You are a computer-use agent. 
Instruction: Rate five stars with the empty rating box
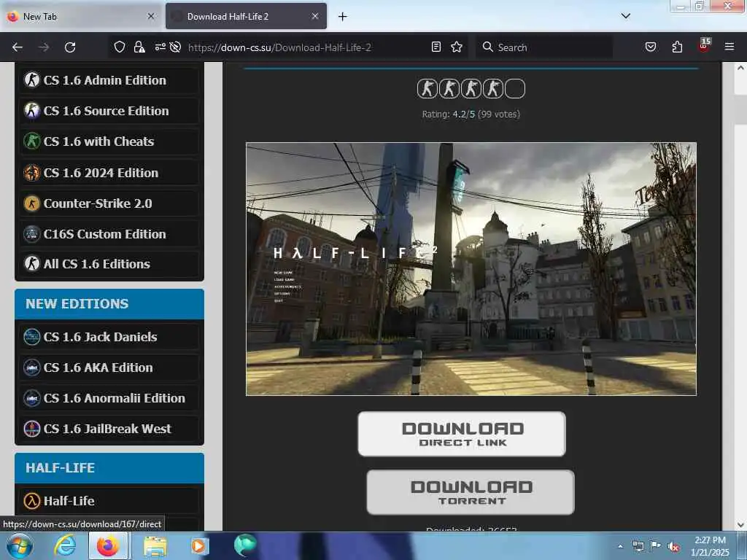tap(515, 88)
